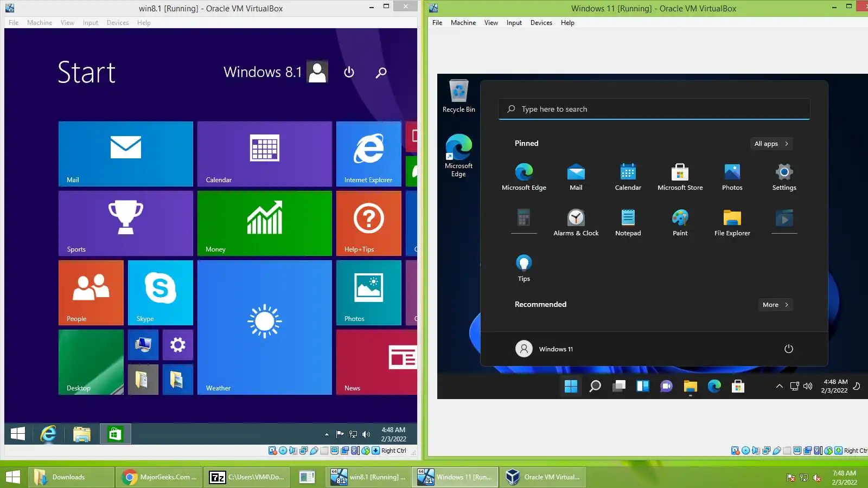Click the Type here to search field

tap(654, 109)
